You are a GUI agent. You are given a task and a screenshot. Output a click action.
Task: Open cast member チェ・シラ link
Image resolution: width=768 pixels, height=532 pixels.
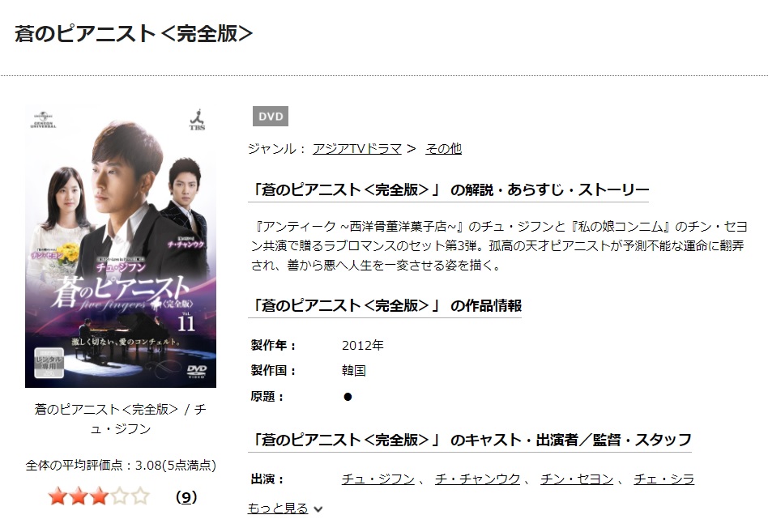pos(664,479)
